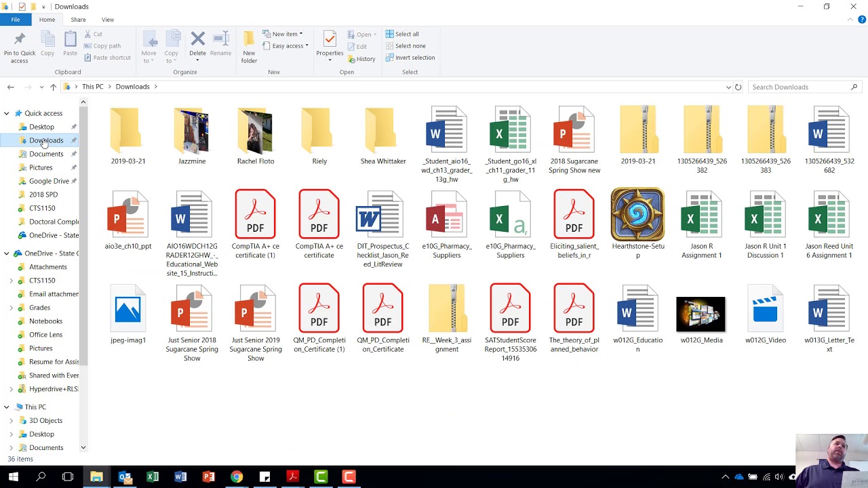Select DIT_Prospectus_Checklist Word document
The width and height of the screenshot is (868, 488).
[383, 229]
